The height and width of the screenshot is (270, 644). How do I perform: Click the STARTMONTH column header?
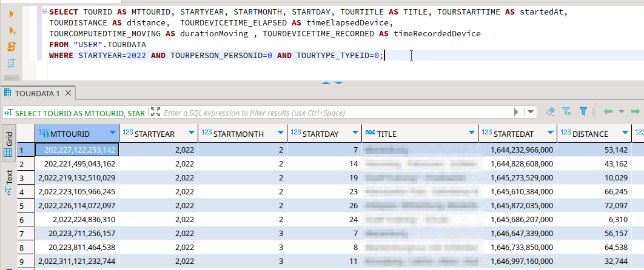point(243,134)
